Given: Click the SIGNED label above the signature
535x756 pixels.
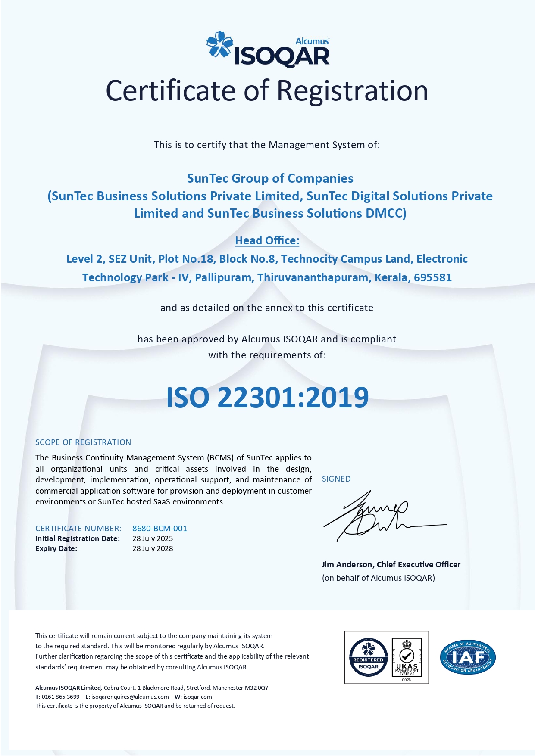Looking at the screenshot, I should (x=336, y=479).
